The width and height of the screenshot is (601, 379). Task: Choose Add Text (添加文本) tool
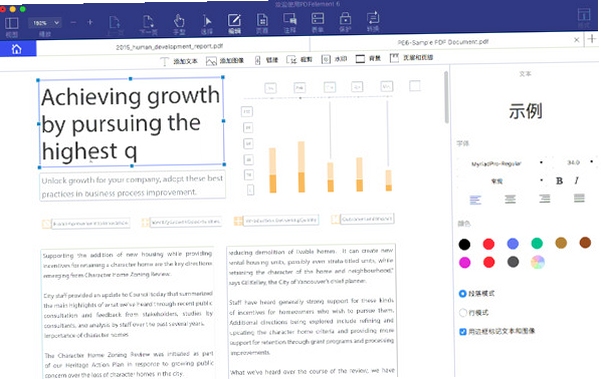pyautogui.click(x=179, y=61)
